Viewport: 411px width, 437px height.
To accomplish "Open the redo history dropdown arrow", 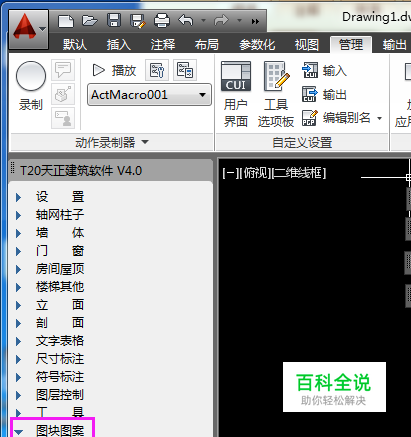I will tap(239, 21).
